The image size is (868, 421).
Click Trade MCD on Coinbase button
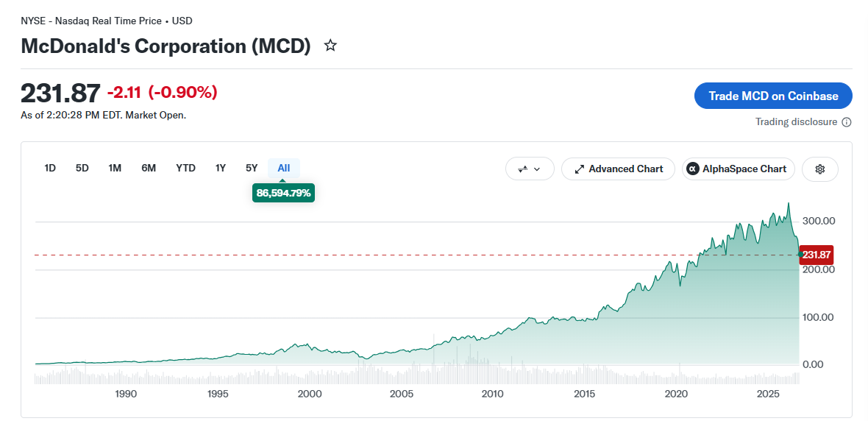[x=773, y=96]
